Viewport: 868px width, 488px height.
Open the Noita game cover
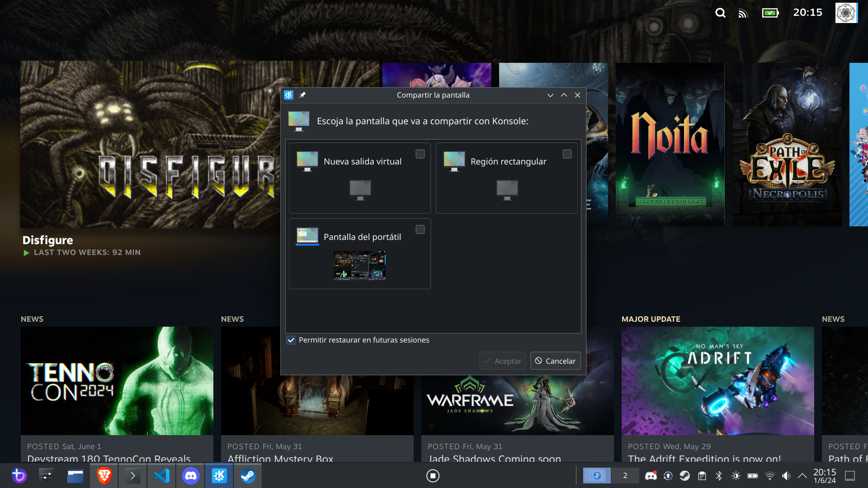coord(670,145)
